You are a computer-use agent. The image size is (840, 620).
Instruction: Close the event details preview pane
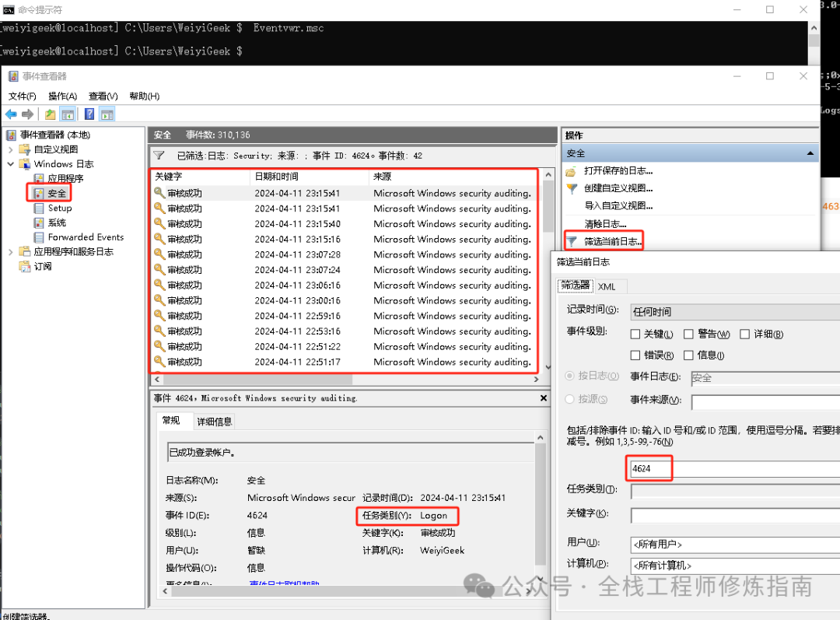click(x=543, y=398)
